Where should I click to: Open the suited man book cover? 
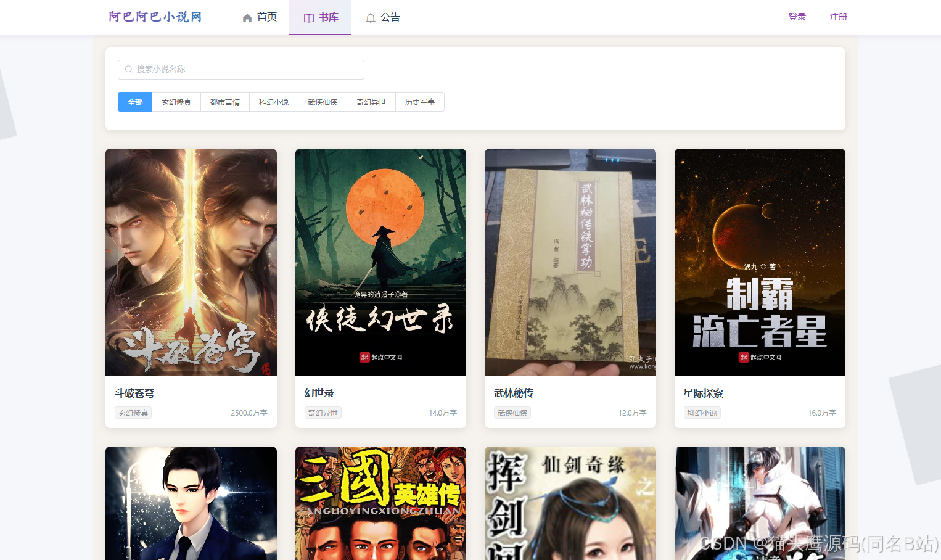[191, 503]
